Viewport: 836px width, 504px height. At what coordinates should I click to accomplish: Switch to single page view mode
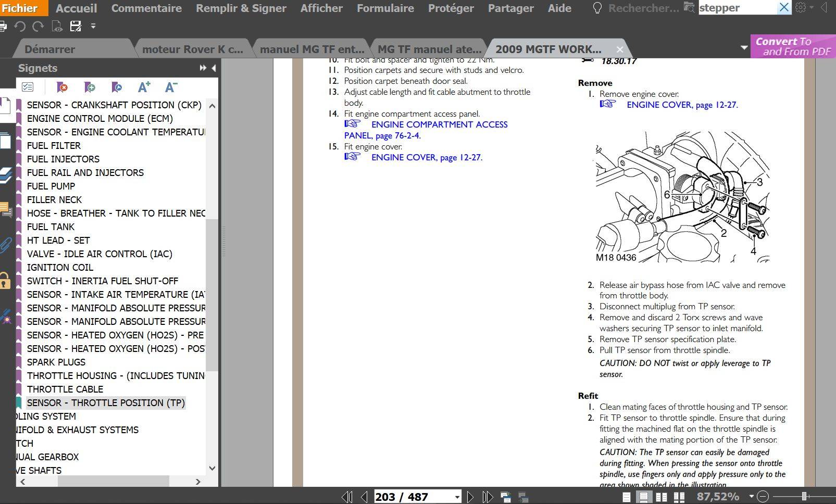coord(626,496)
